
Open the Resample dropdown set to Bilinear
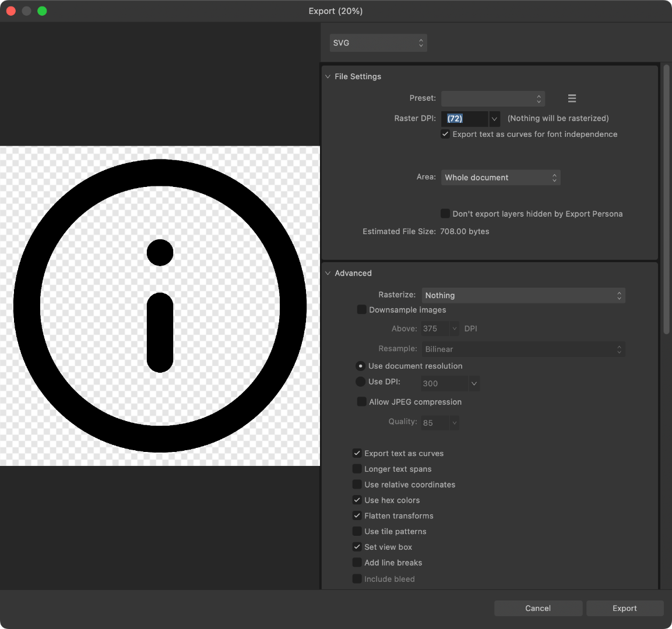click(523, 349)
